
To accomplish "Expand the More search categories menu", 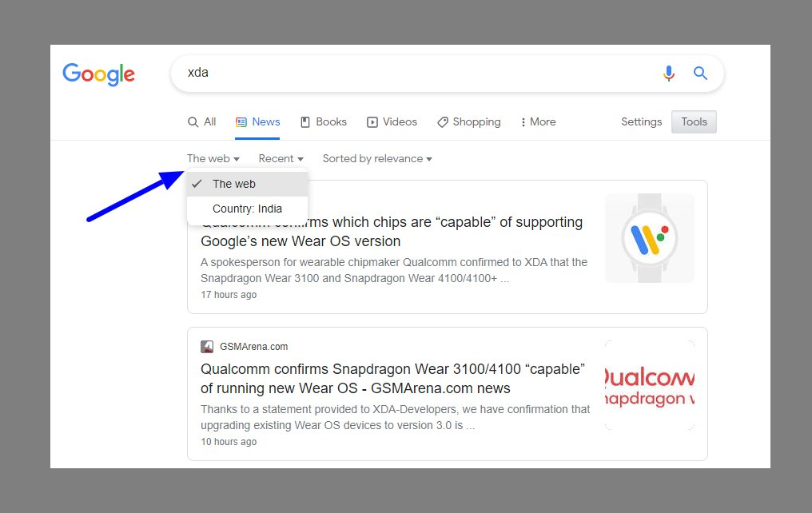I will click(538, 121).
